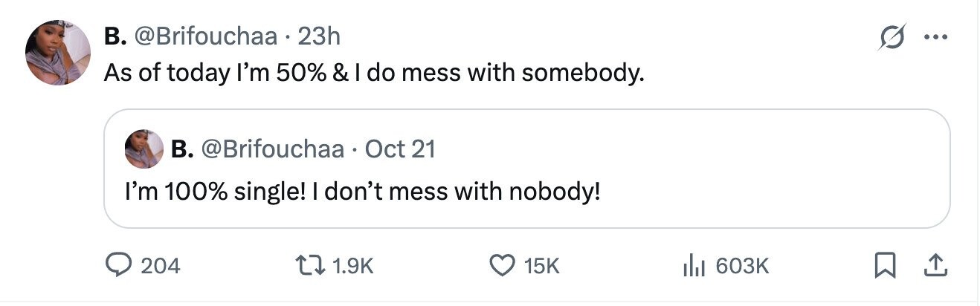Open view analytics bar chart icon
This screenshot has height=306, width=980.
[693, 265]
